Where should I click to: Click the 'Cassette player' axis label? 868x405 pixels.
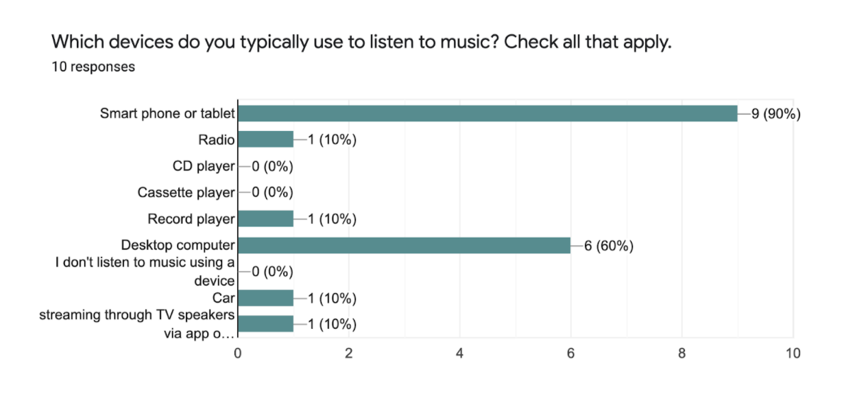(x=186, y=193)
